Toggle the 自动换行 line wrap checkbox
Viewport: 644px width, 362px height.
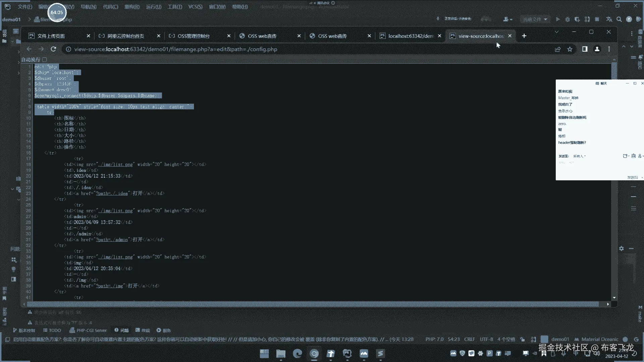45,60
